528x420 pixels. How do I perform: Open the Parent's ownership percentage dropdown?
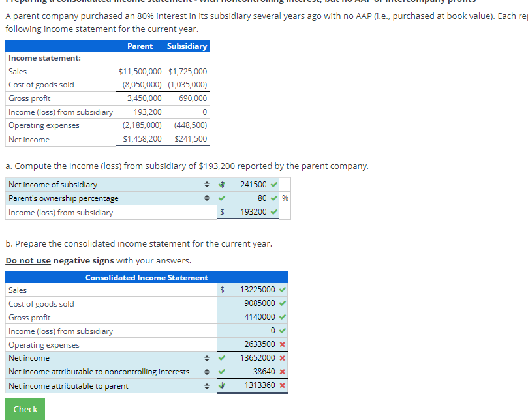[x=110, y=198]
